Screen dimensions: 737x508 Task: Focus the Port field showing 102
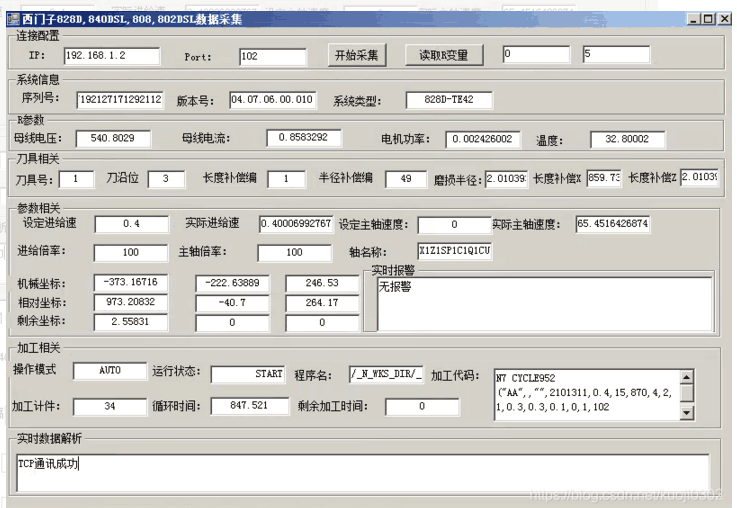point(273,57)
